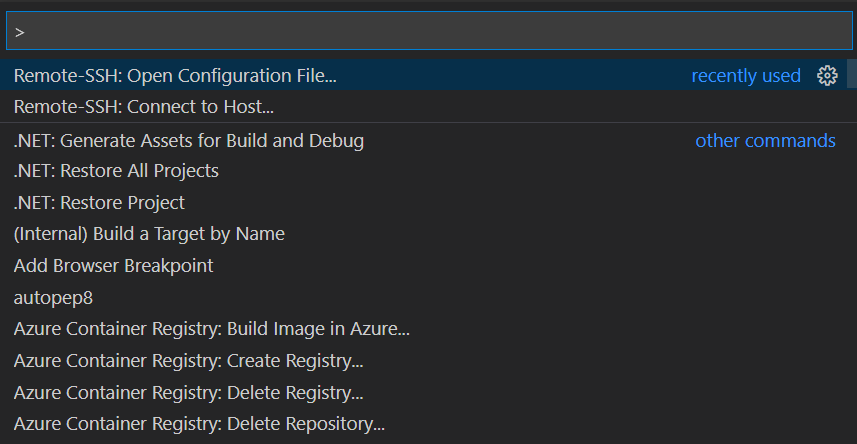Run .NET: Restore Project command
The height and width of the screenshot is (444, 857).
click(x=424, y=203)
